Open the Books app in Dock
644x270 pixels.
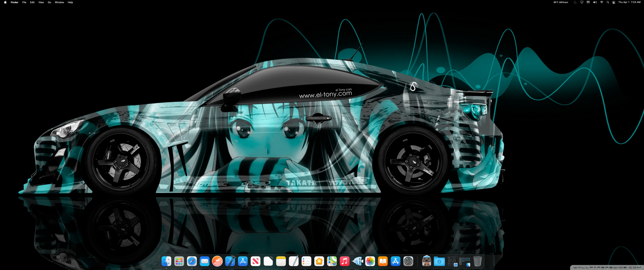pos(383,261)
